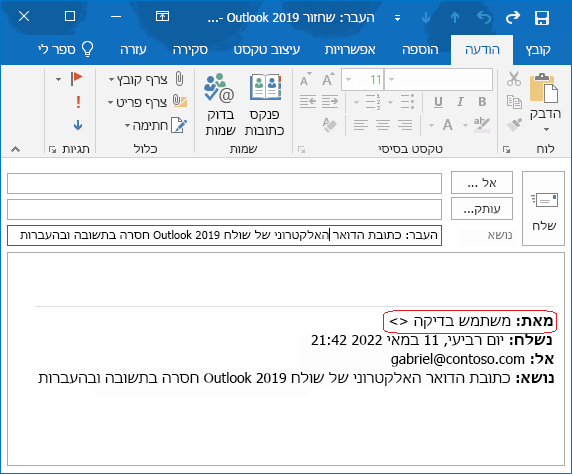Image resolution: width=572 pixels, height=474 pixels.
Task: Click the Copy icon
Action: pos(514,102)
